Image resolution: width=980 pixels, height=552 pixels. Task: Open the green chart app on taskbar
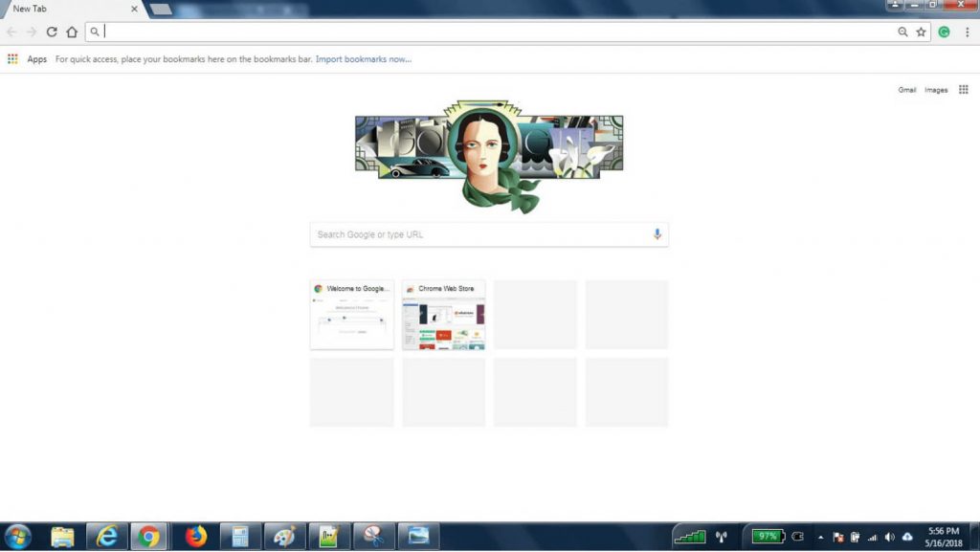coord(329,537)
